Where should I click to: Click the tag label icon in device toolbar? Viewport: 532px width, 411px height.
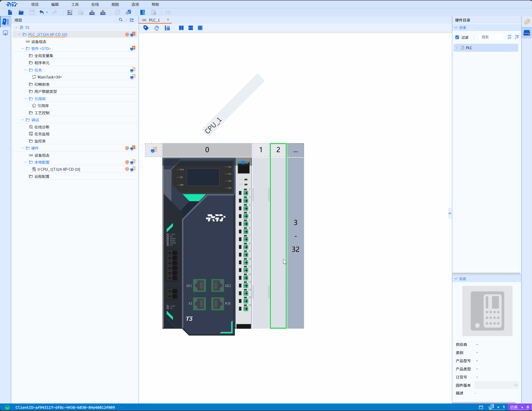[146, 28]
